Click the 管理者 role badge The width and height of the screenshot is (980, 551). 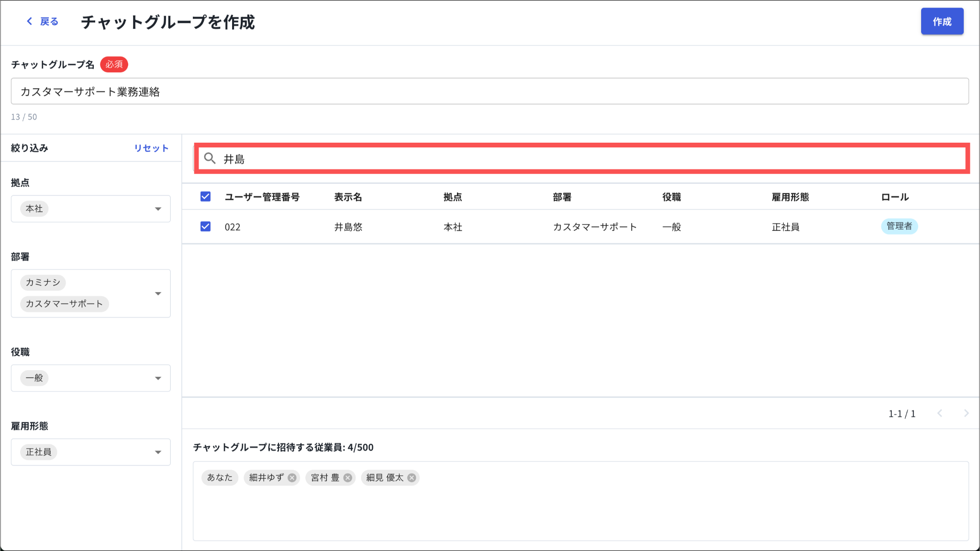899,226
